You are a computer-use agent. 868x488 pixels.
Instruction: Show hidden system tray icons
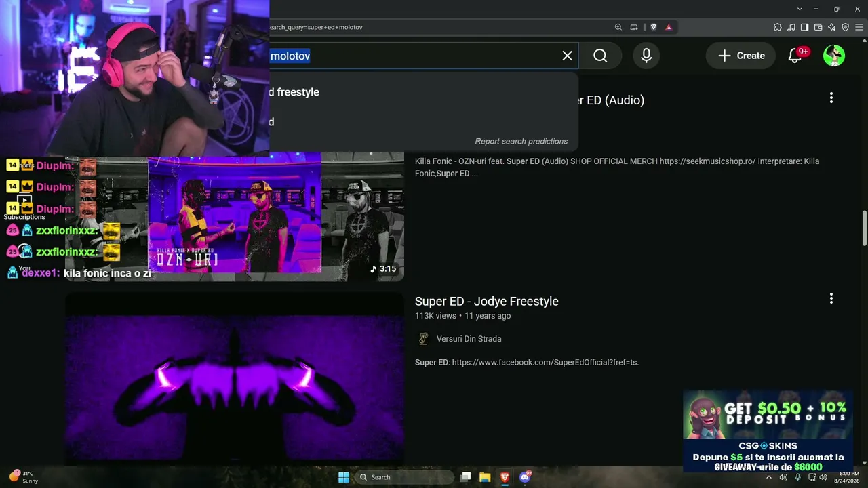pyautogui.click(x=769, y=477)
